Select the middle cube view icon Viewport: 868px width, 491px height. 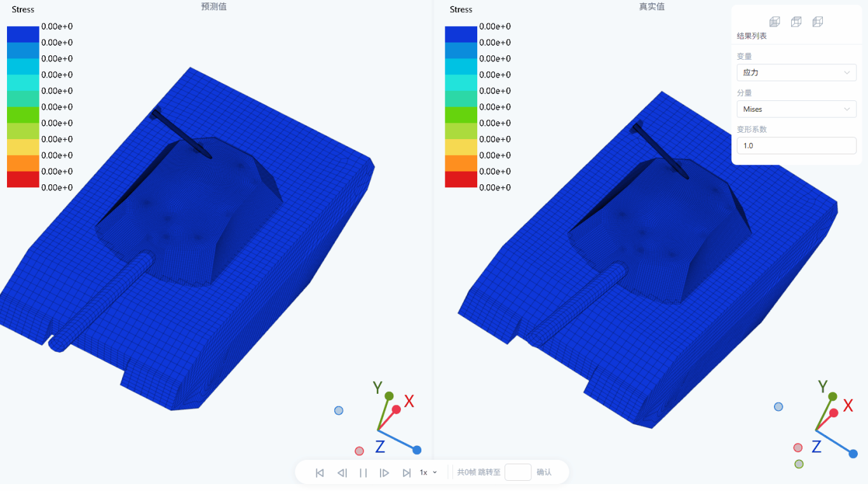point(796,22)
